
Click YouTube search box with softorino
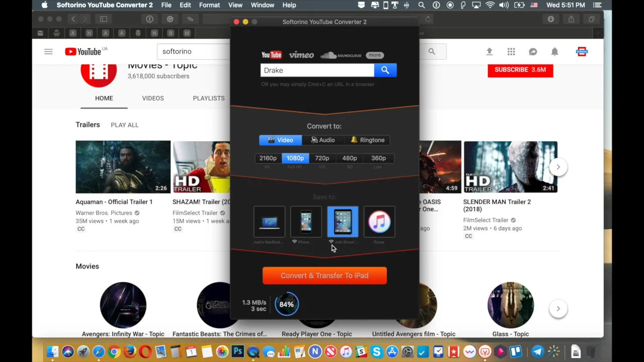coord(193,51)
